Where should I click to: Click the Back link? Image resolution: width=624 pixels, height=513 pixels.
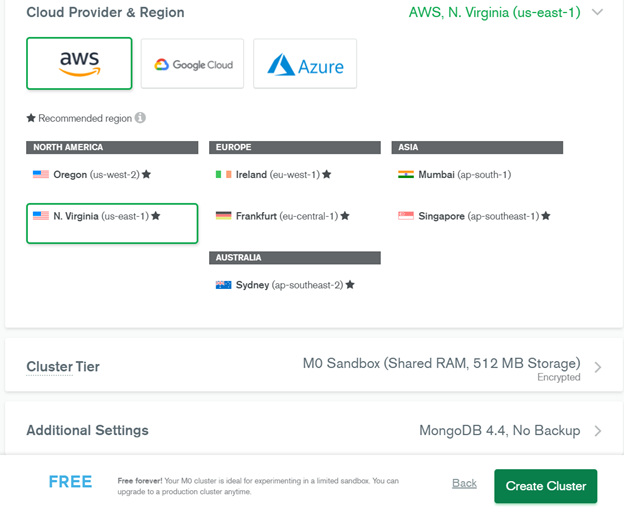pyautogui.click(x=464, y=483)
